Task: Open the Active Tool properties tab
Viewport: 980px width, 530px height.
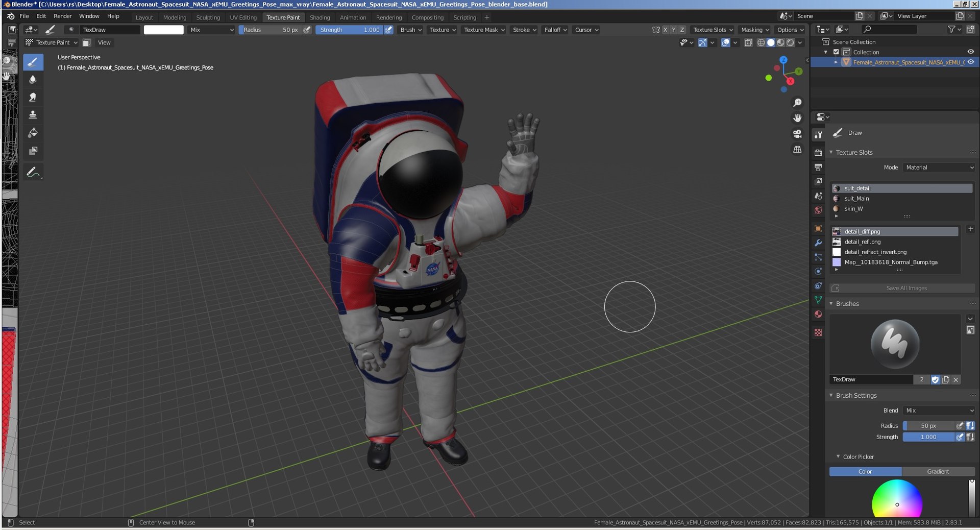Action: pos(818,135)
